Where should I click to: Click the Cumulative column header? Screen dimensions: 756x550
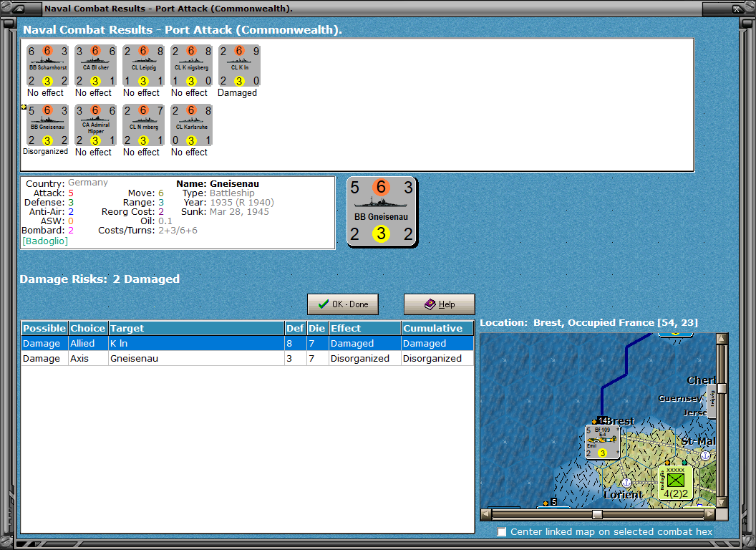click(438, 328)
